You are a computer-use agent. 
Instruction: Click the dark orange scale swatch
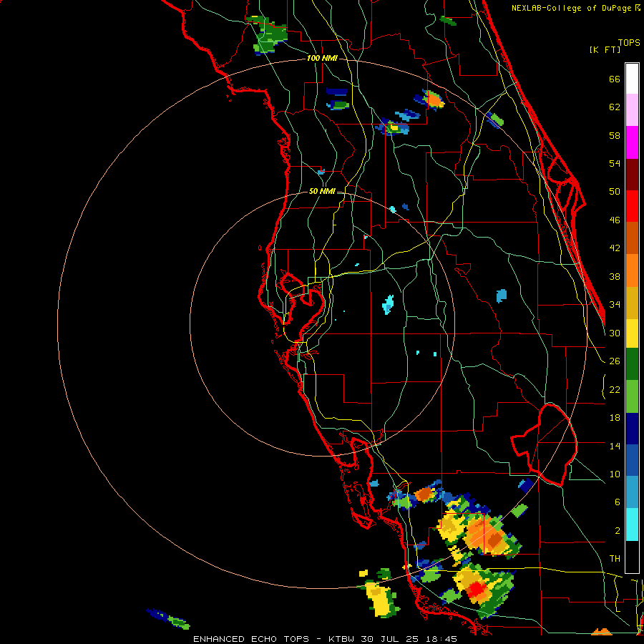coord(632,238)
